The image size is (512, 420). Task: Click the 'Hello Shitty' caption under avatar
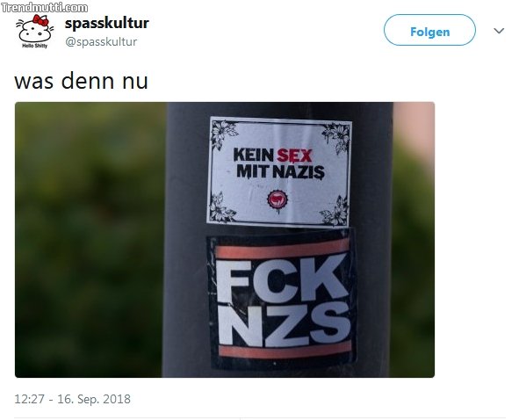34,46
